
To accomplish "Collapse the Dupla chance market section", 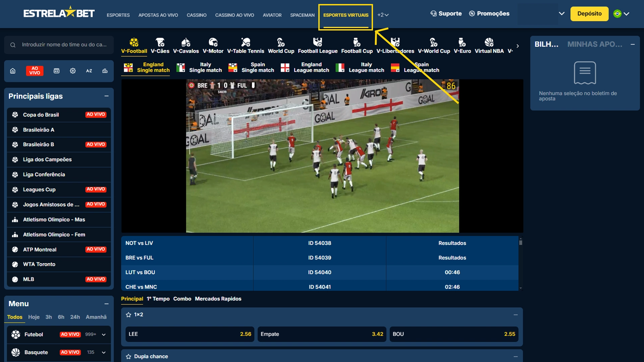I will (516, 357).
